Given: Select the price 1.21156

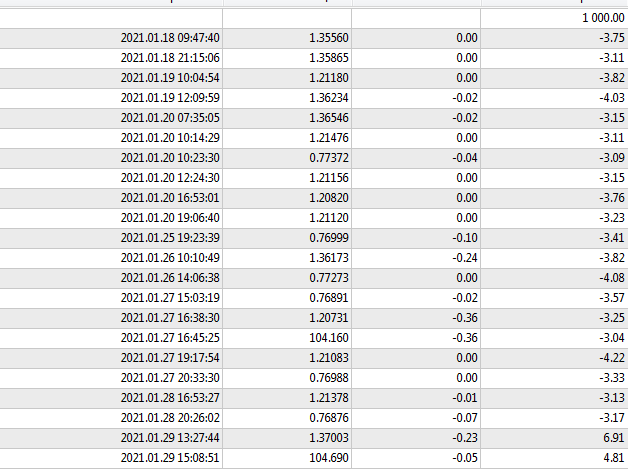Looking at the screenshot, I should point(329,178).
